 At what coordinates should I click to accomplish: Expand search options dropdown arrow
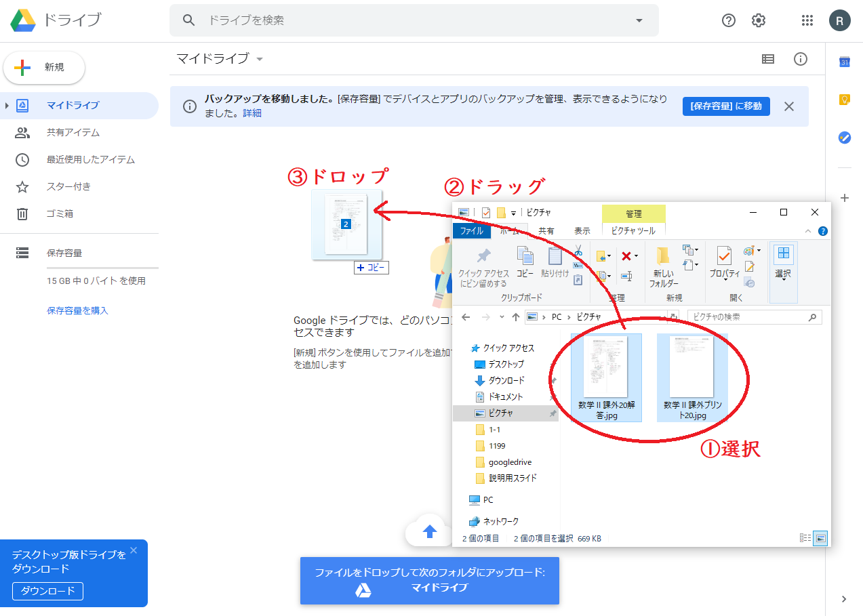[x=639, y=20]
